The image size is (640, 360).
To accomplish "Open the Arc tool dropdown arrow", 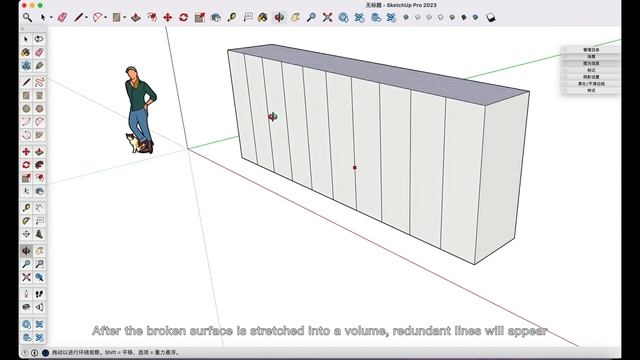I will [x=106, y=18].
